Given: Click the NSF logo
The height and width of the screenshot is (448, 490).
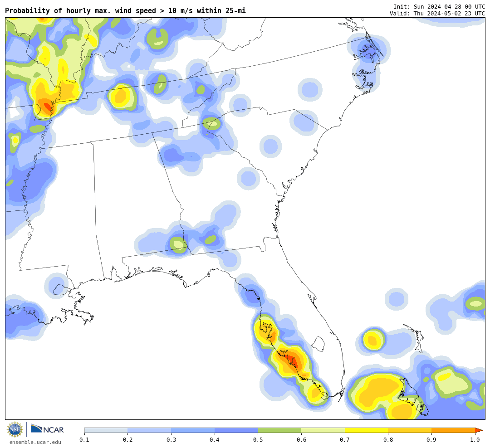Looking at the screenshot, I should pos(15,429).
